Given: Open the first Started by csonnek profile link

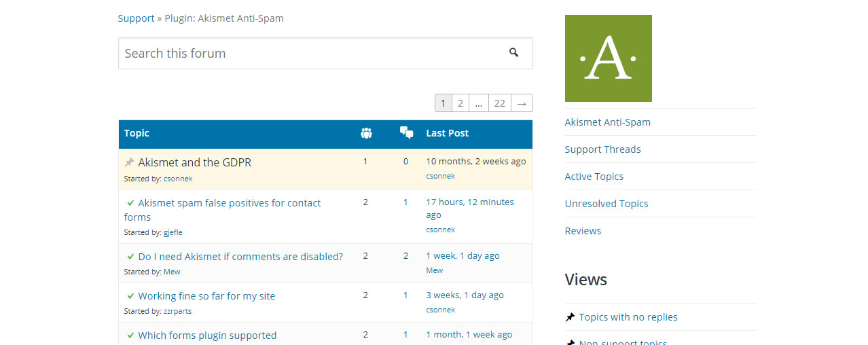Looking at the screenshot, I should click(178, 179).
